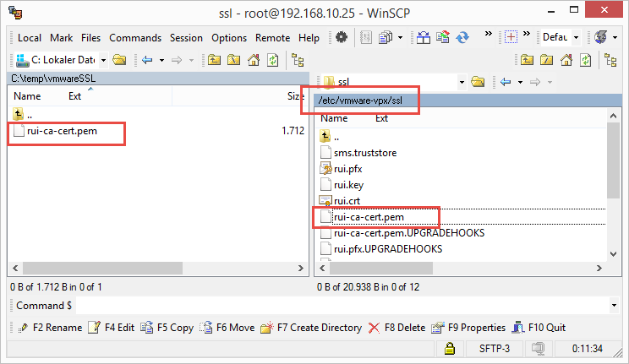Click the Select Files plus icon

click(511, 37)
